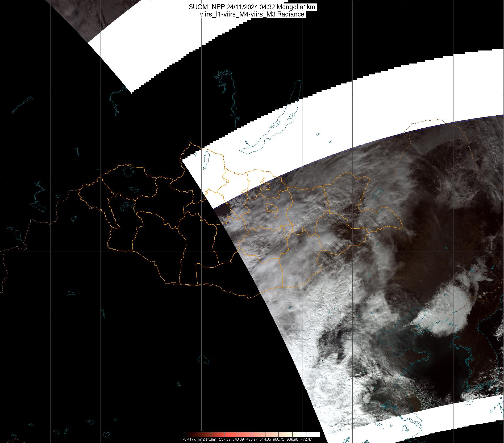
Task: Select the viirs_I1-viirs_M4-viirs_M3 Radiance subtitle
Action: [252, 14]
